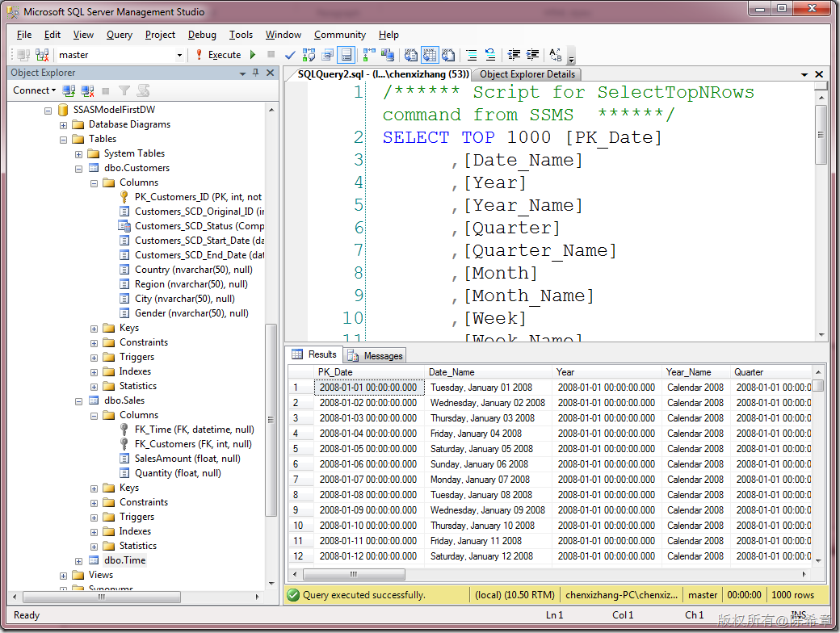
Task: Close the active SQLQuery2.sql document tab
Action: point(818,74)
